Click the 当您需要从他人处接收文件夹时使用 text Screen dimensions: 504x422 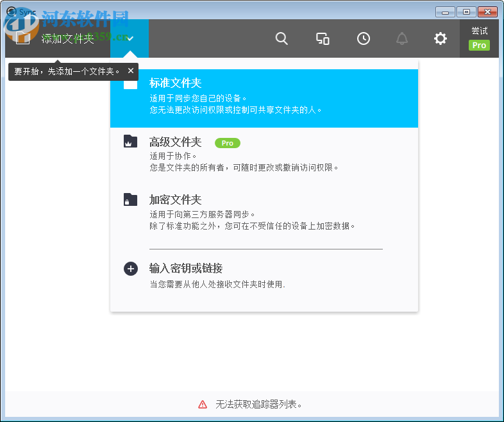217,285
